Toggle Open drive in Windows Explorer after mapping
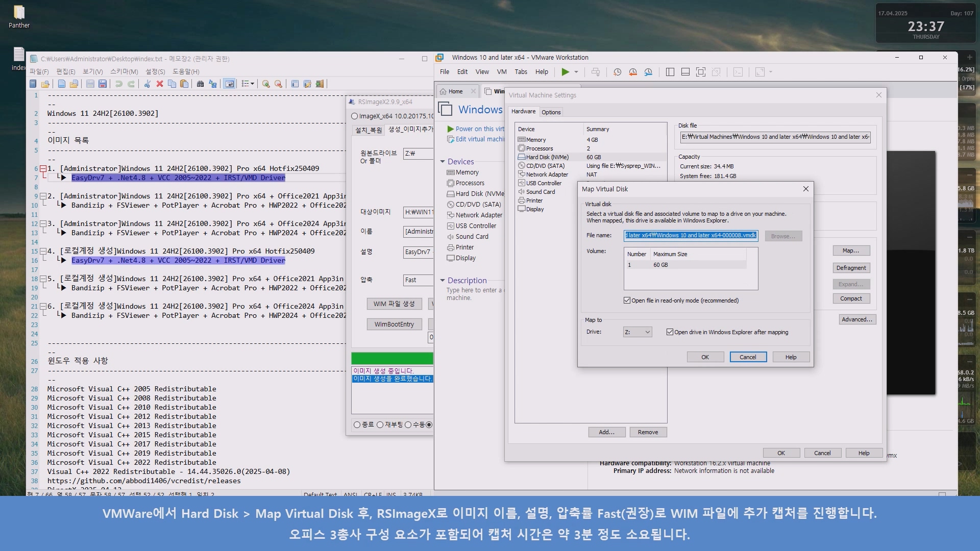 click(670, 332)
